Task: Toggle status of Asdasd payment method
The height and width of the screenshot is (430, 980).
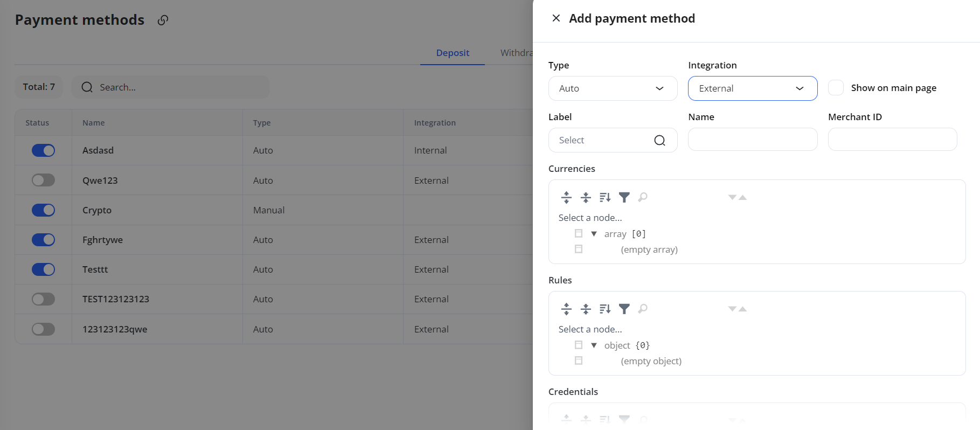Action: [43, 150]
